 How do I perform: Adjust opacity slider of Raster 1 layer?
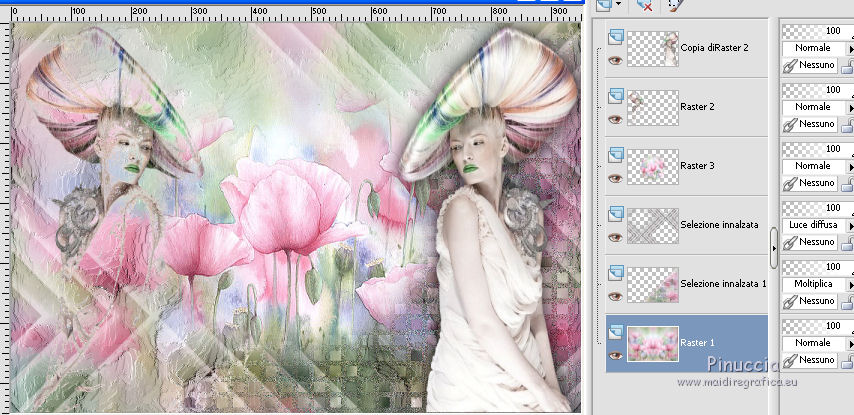coord(818,326)
